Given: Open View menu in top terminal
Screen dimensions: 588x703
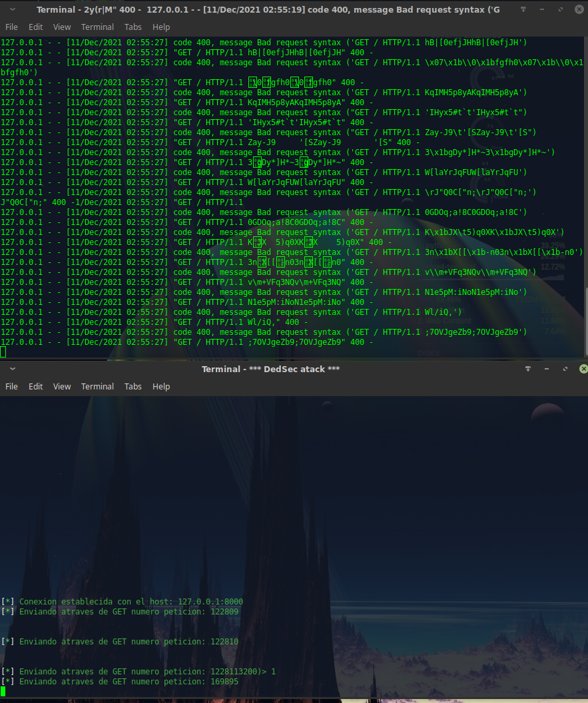Looking at the screenshot, I should (62, 27).
